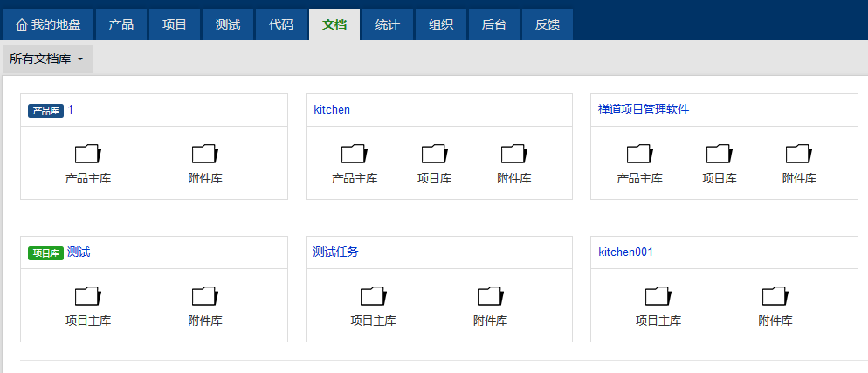Screen dimensions: 868x373
Task: Switch to the 统计 tab
Action: [x=388, y=25]
